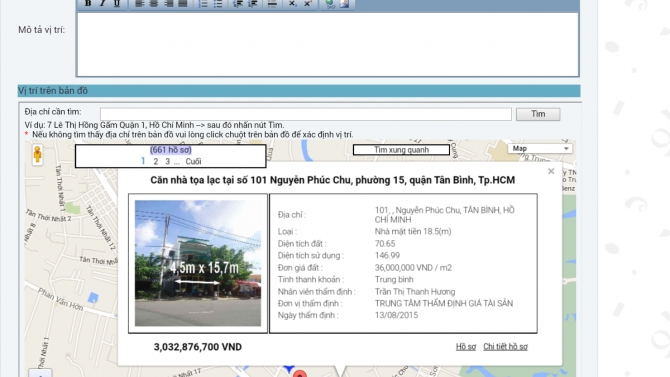The height and width of the screenshot is (377, 670).
Task: Open the Map type dropdown
Action: 540,148
